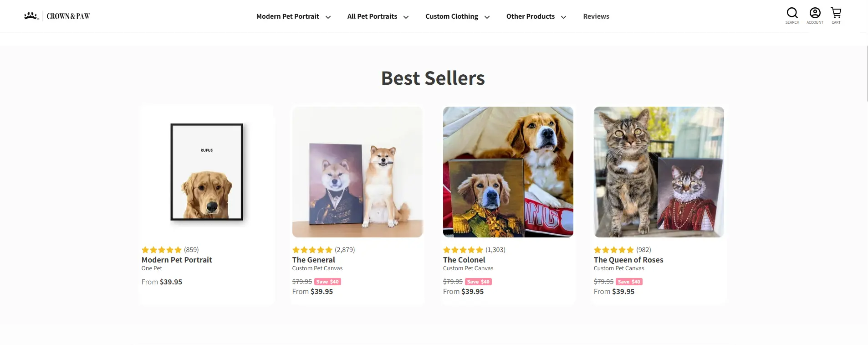Open The Queen of Roses product title
The width and height of the screenshot is (868, 345).
tap(628, 260)
